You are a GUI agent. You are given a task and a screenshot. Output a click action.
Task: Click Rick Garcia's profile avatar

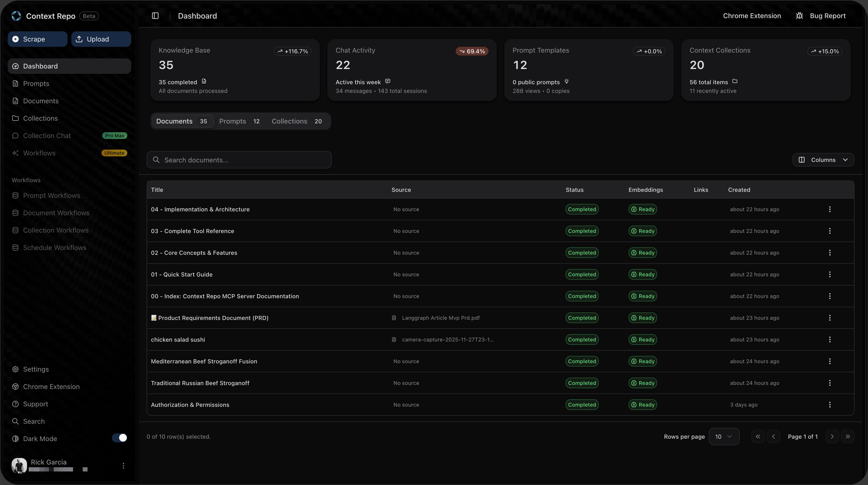[x=19, y=465]
